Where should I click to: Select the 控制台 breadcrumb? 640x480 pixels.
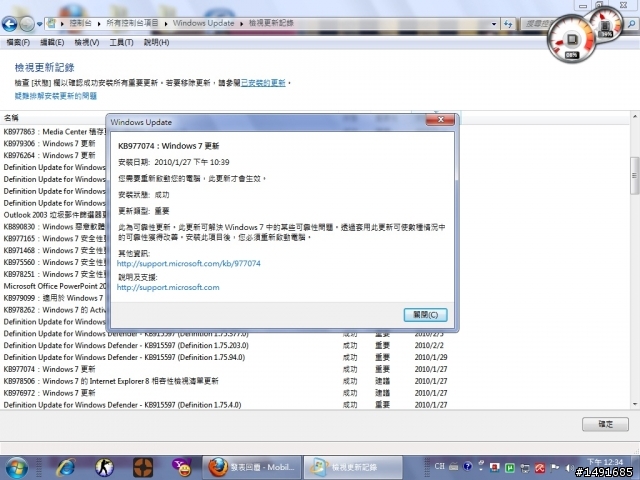[x=80, y=23]
